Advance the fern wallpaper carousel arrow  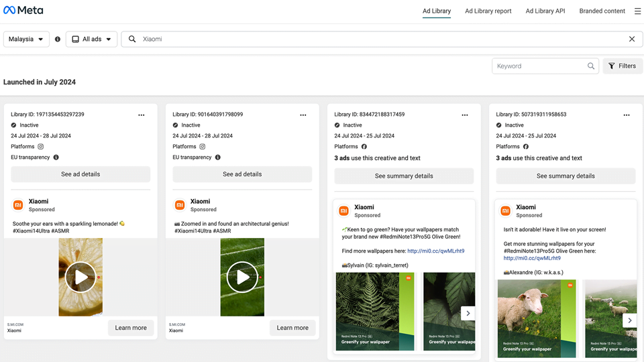468,313
